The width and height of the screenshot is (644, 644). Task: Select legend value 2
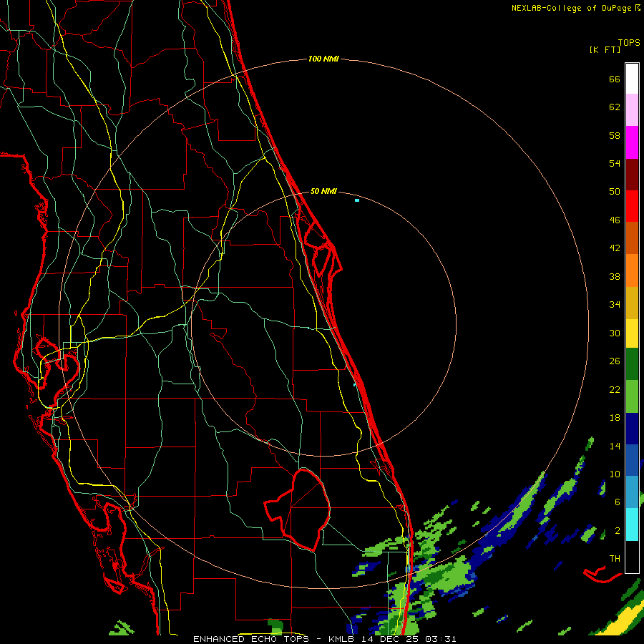pyautogui.click(x=618, y=531)
